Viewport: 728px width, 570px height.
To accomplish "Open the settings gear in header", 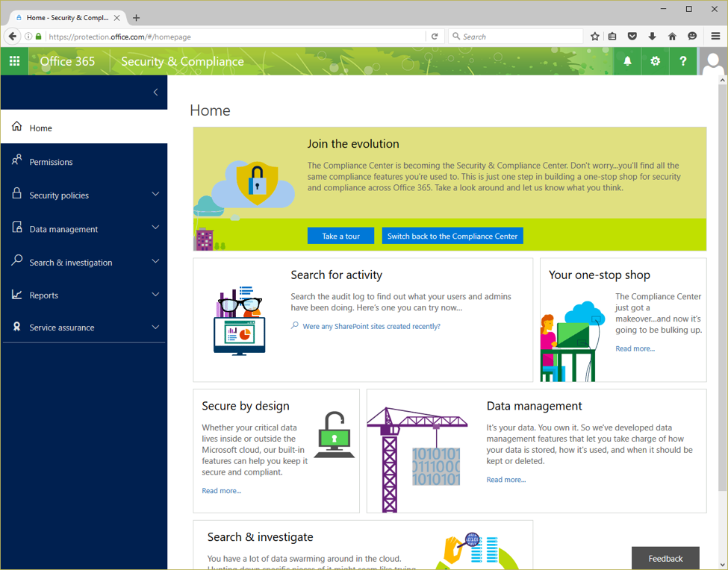I will pos(655,61).
